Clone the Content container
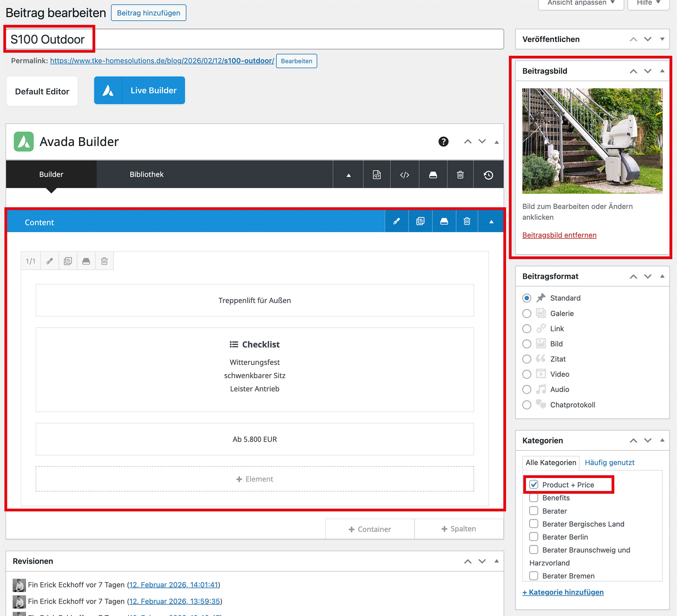This screenshot has width=677, height=616. 420,222
